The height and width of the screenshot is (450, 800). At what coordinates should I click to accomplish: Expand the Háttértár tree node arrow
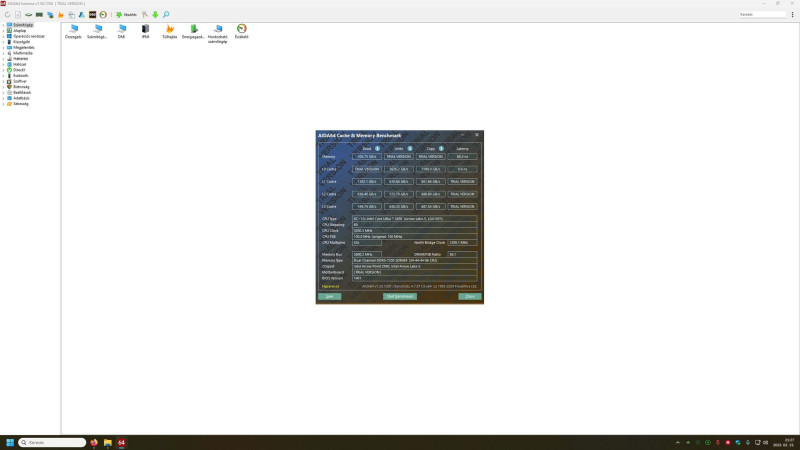tap(3, 59)
